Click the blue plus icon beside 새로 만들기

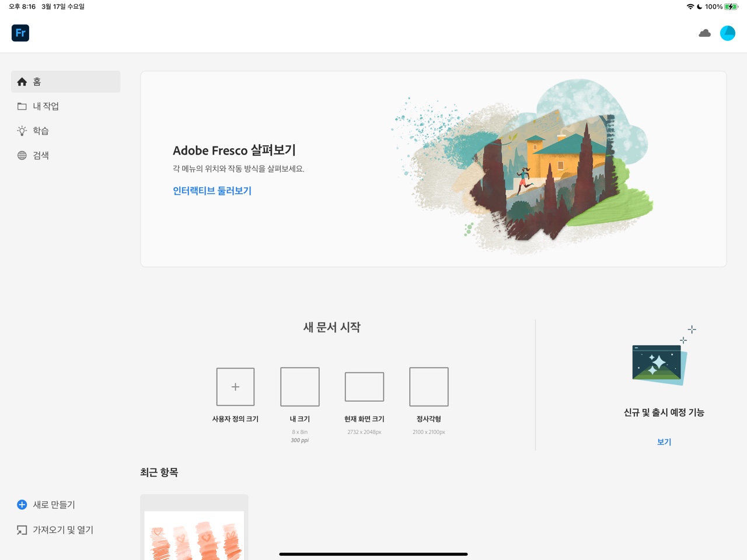tap(22, 505)
